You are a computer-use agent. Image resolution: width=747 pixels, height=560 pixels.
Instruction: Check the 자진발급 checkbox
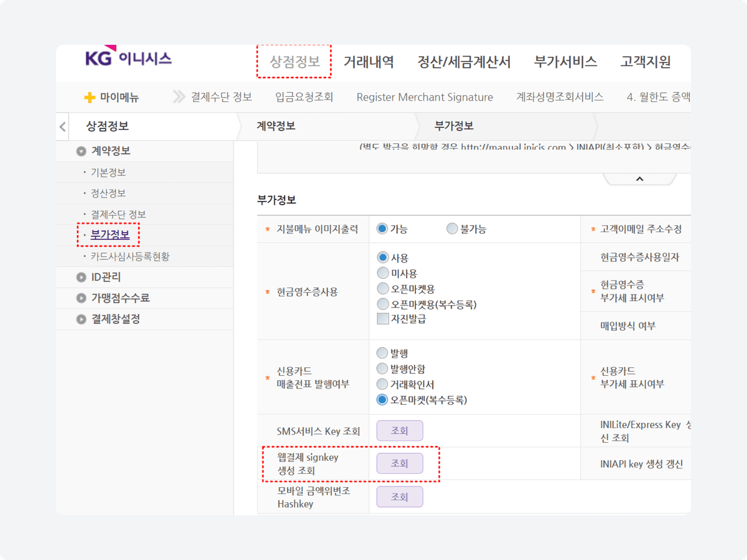(383, 318)
